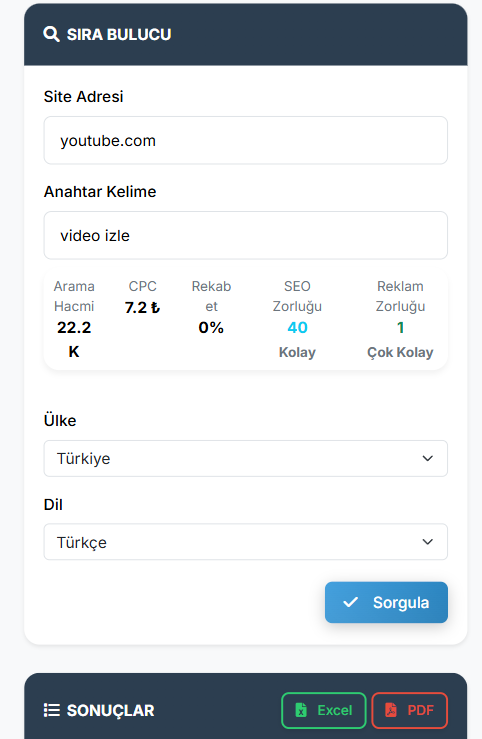
Task: Run the query with Sorgula button
Action: pyautogui.click(x=386, y=602)
